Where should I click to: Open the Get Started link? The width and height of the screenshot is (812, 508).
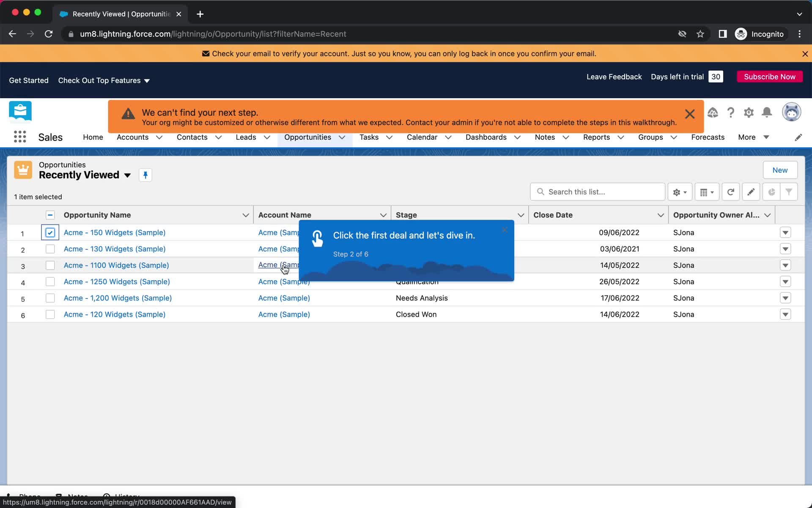(x=29, y=80)
